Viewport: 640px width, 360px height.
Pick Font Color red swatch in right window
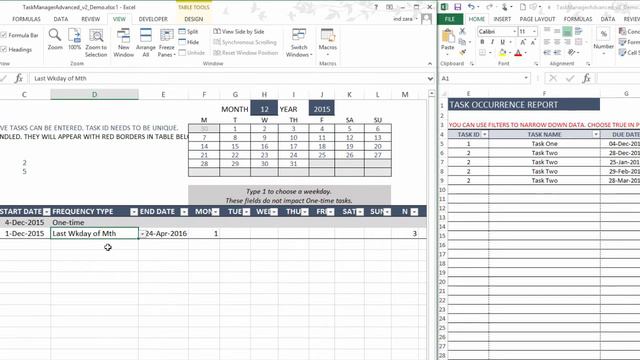(518, 53)
